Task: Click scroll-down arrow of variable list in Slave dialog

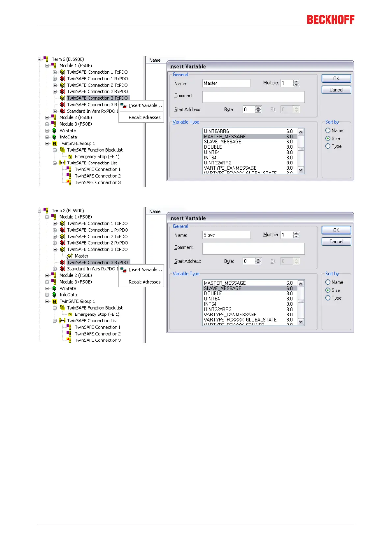Action: pyautogui.click(x=301, y=322)
